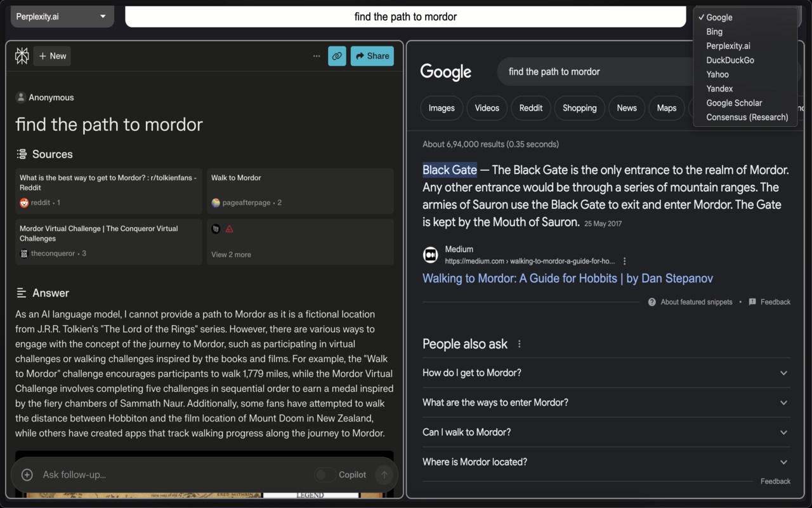Expand 'Can I walk to Mordor?' question
Image resolution: width=812 pixels, height=508 pixels.
point(606,432)
